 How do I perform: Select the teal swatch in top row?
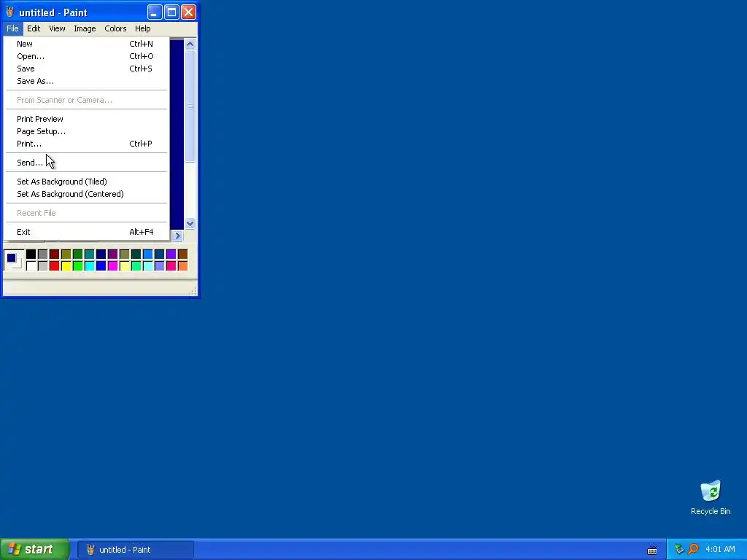[x=90, y=254]
